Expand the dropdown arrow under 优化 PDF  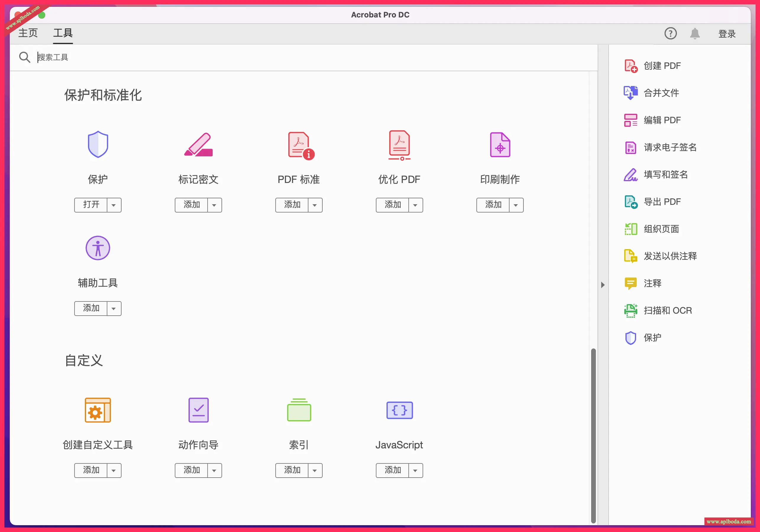coord(415,205)
